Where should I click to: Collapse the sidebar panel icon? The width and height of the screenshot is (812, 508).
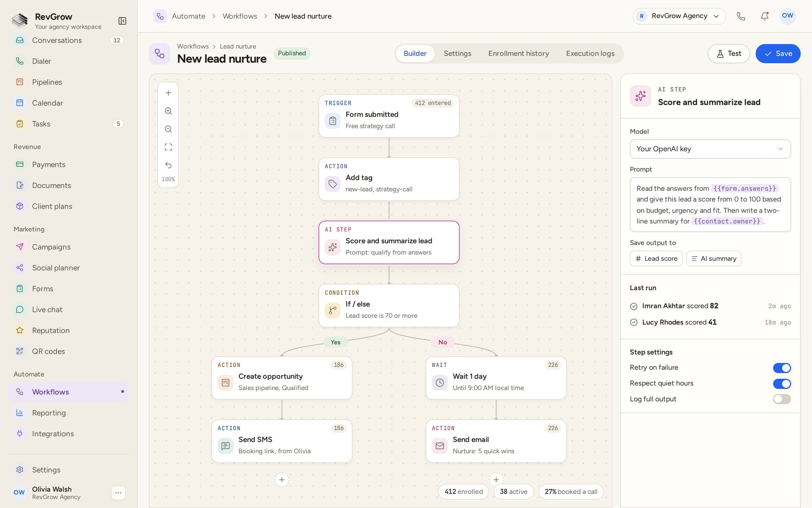click(122, 21)
